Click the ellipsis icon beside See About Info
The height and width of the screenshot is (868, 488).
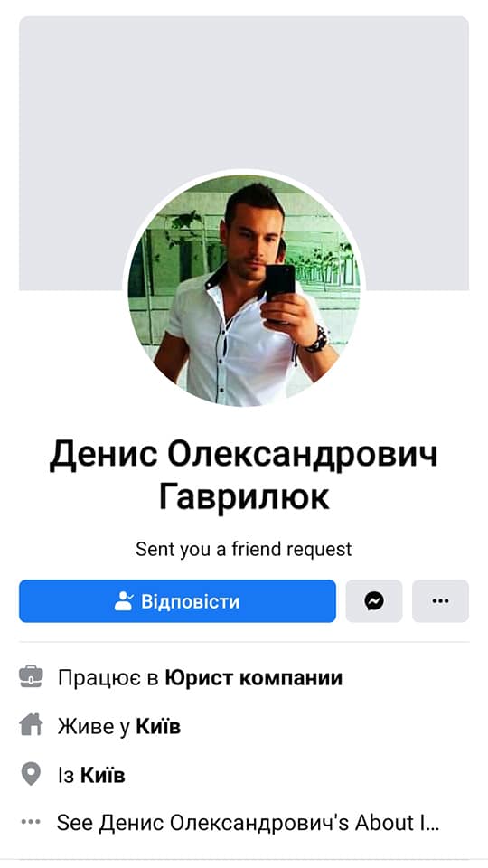click(31, 822)
